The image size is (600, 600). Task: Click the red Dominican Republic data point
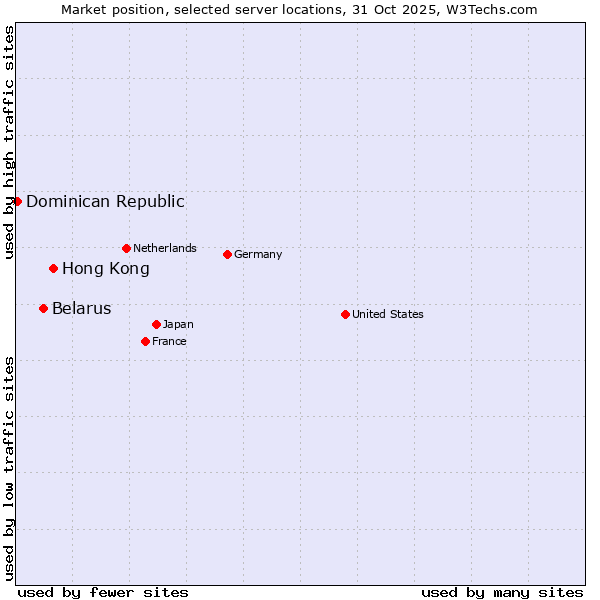pos(17,201)
